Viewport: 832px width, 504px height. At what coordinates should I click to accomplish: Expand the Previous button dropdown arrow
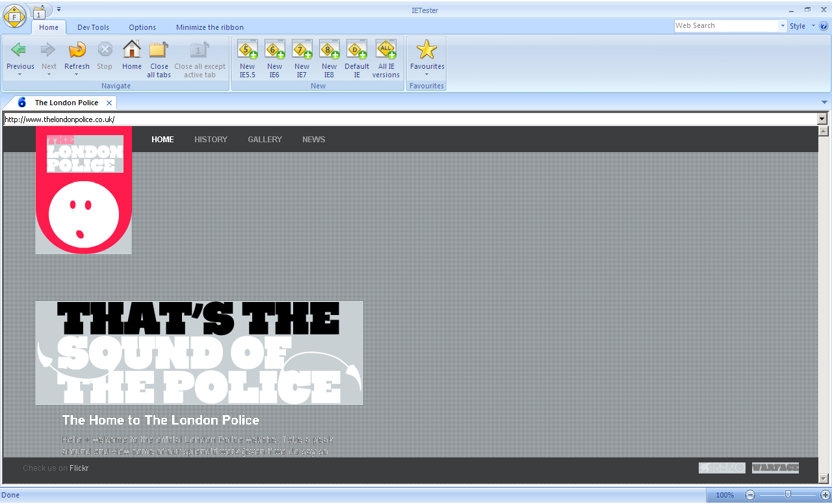(x=19, y=75)
